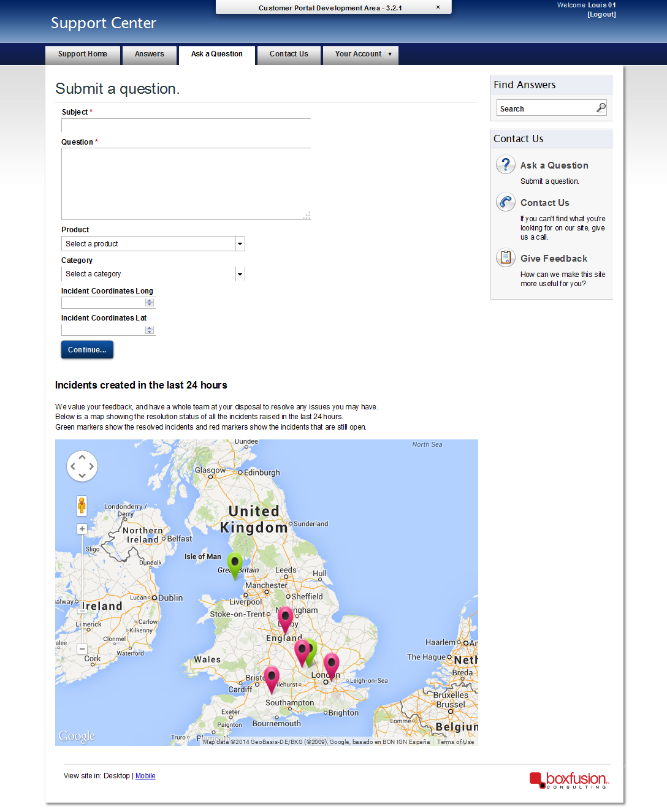Click the map zoom slider track
Viewport: 667px width, 812px height.
coord(82,588)
